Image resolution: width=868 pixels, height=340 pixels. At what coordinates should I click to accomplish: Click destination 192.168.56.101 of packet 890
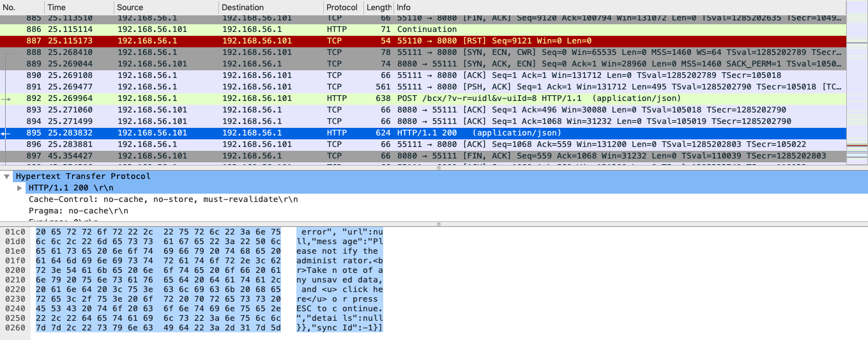pyautogui.click(x=257, y=75)
